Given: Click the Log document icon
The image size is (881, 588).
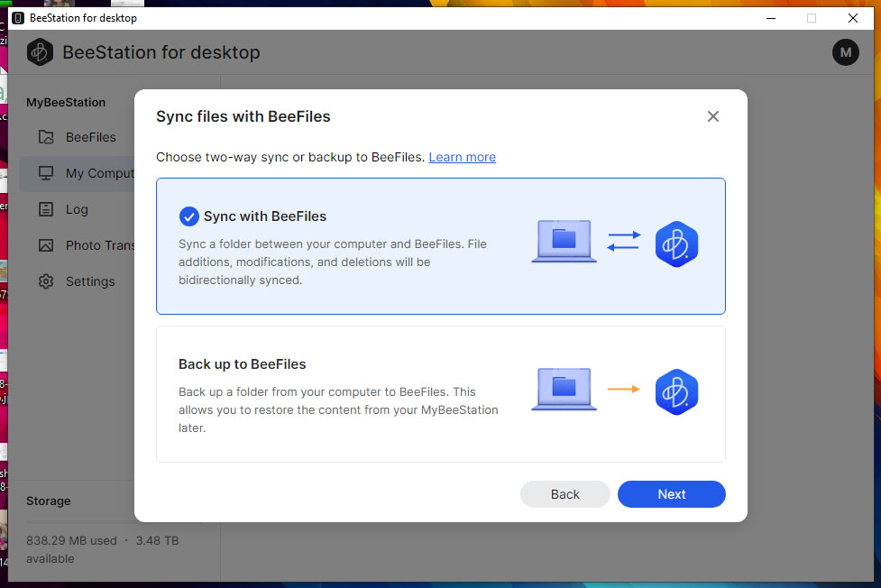Looking at the screenshot, I should (x=46, y=209).
